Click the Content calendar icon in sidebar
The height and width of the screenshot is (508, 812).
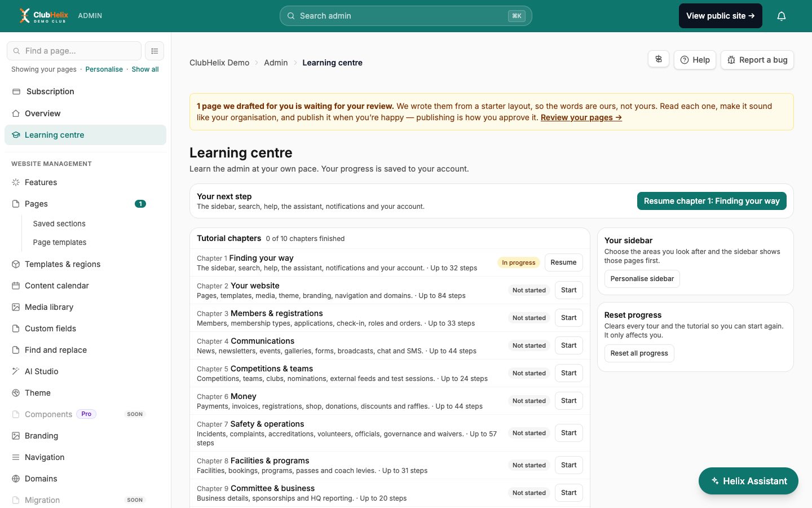click(x=16, y=286)
